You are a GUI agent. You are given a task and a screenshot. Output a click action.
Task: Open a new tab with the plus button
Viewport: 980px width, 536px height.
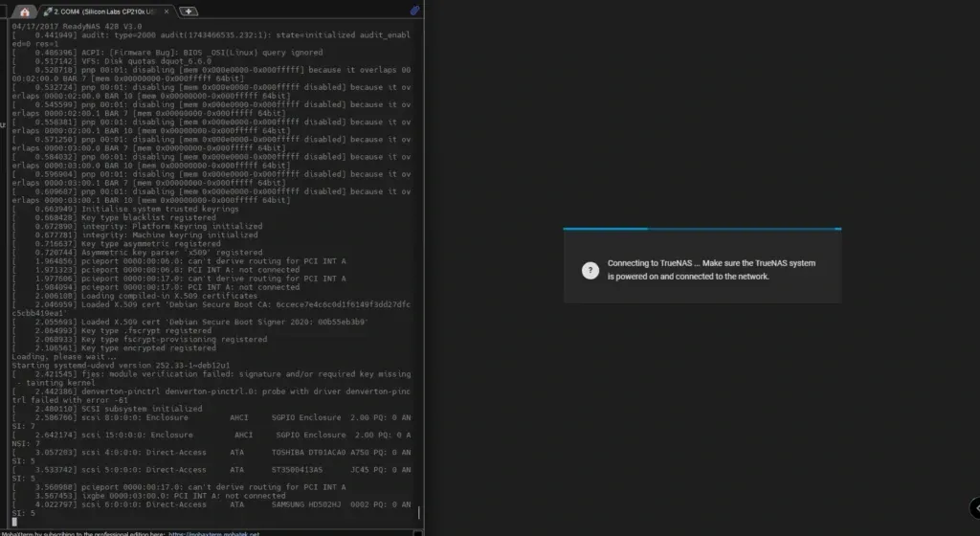point(189,11)
